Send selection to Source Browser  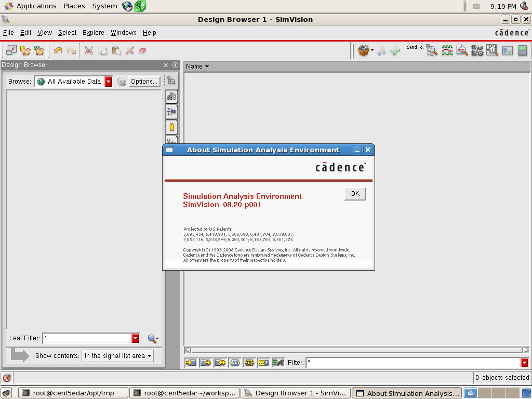[462, 50]
